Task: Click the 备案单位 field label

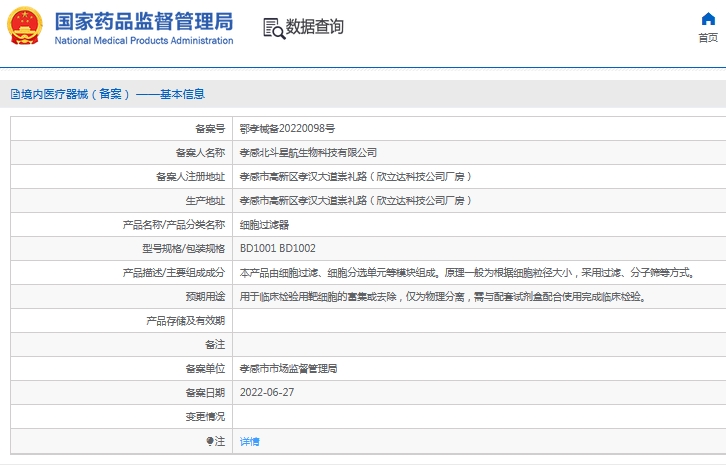Action: 205,369
